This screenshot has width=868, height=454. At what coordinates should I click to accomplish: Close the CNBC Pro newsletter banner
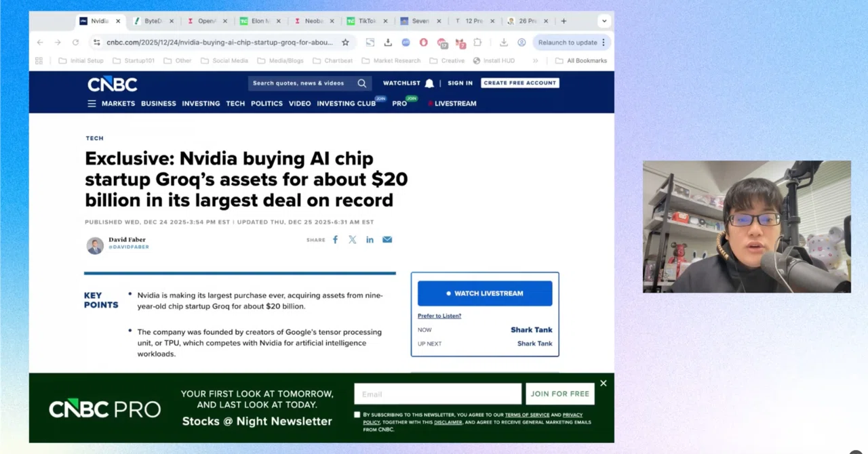[x=604, y=384]
